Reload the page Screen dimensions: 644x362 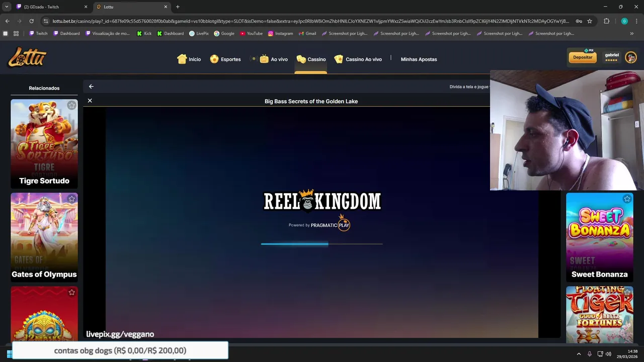tap(31, 21)
